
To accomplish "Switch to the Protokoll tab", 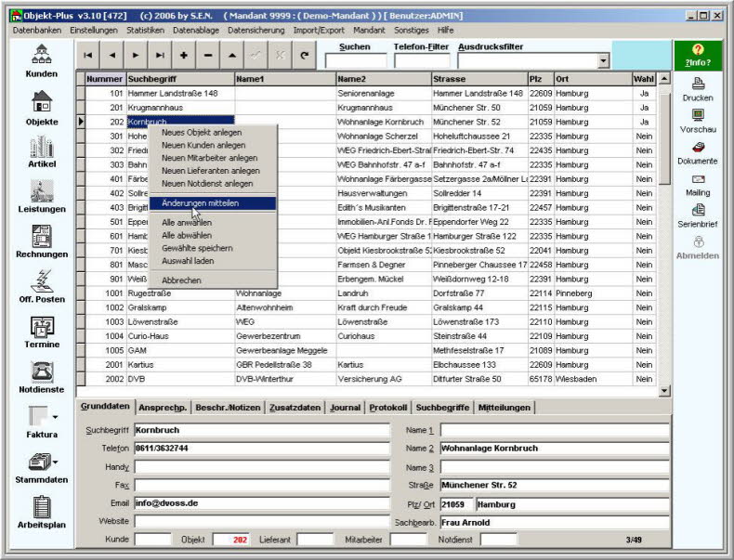I will click(388, 408).
